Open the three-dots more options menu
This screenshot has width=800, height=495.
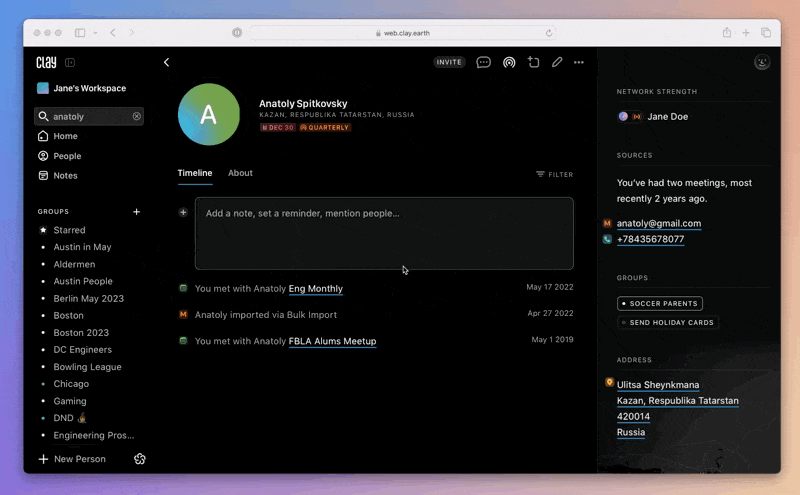click(579, 62)
